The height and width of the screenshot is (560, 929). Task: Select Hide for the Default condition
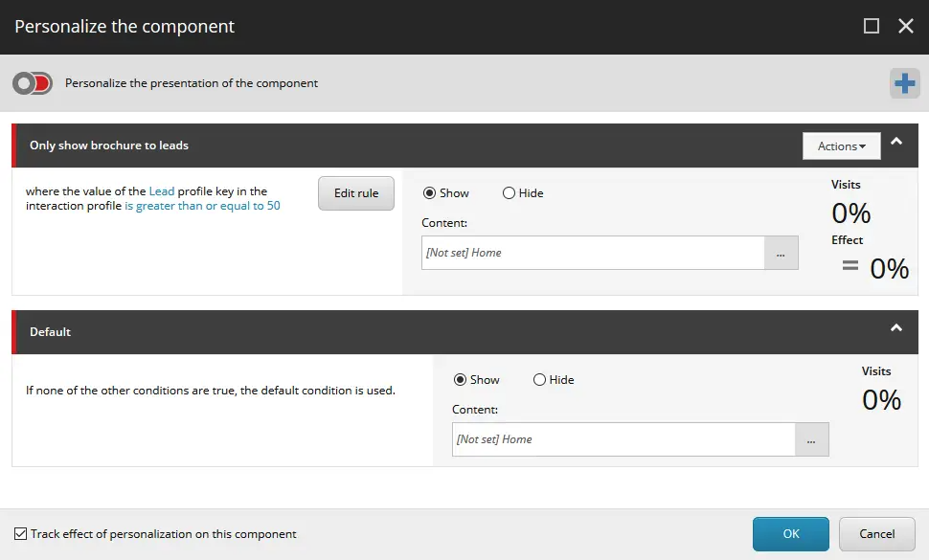point(539,379)
